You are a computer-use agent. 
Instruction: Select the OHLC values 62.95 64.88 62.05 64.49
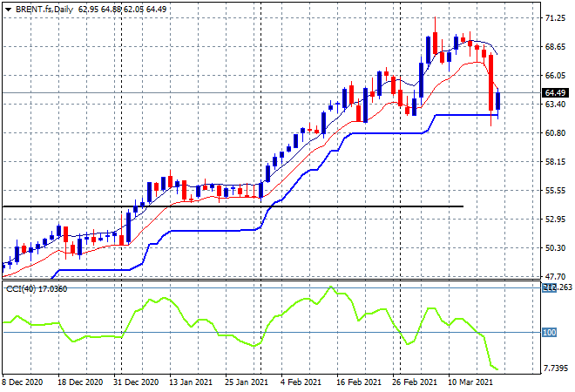tap(122, 10)
